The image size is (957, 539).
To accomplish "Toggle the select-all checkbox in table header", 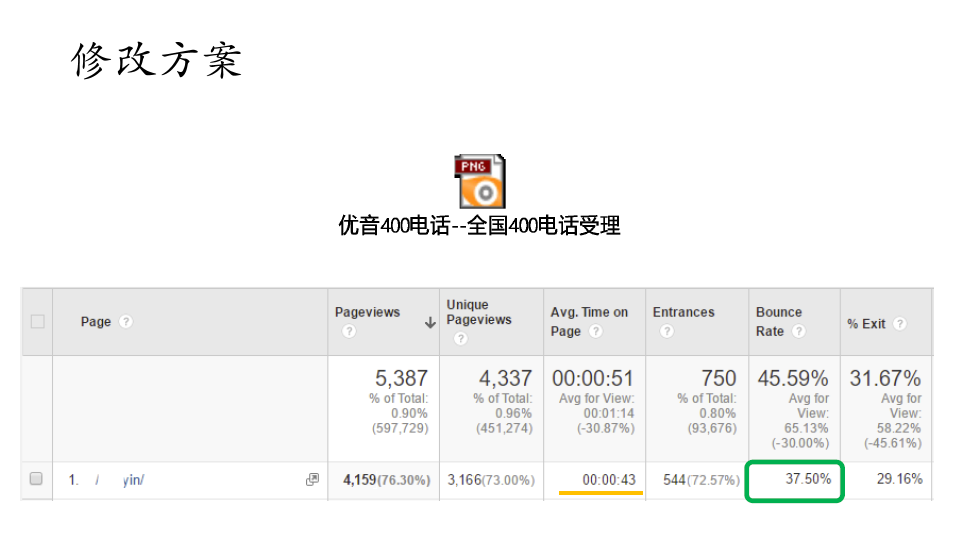I will (37, 322).
